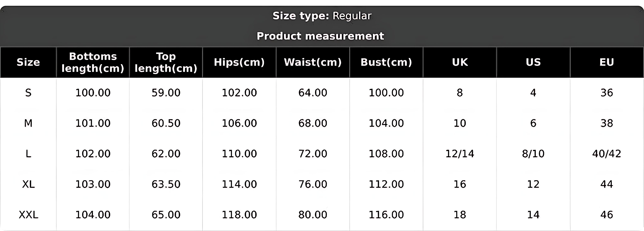
Task: Click the "Product measurement" title
Action: pyautogui.click(x=320, y=36)
